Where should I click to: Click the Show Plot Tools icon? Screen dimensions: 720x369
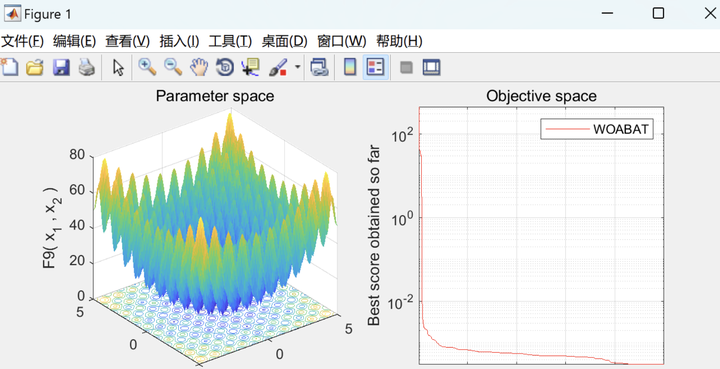tap(431, 67)
